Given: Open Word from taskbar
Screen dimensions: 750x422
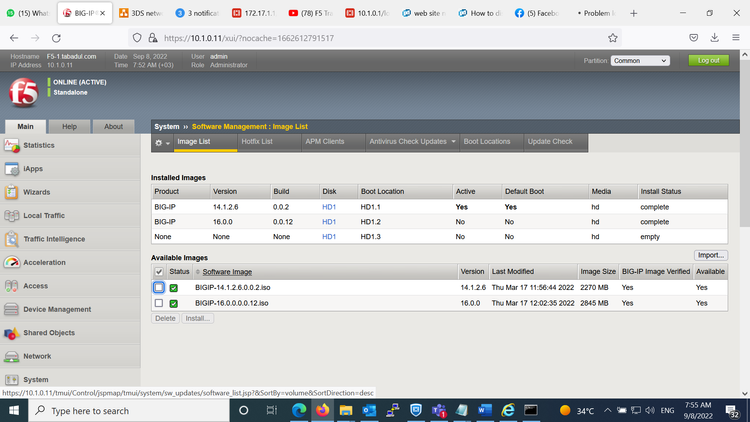Looking at the screenshot, I should click(485, 411).
